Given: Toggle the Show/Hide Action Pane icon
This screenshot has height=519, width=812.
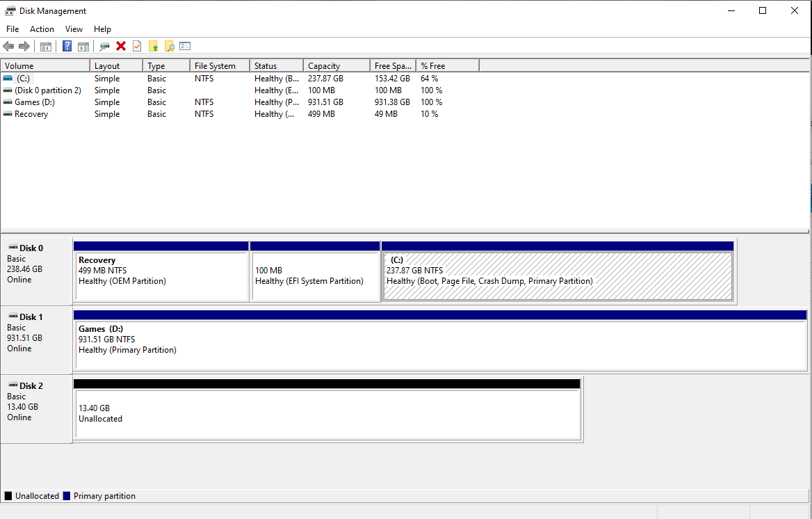Looking at the screenshot, I should click(x=83, y=46).
